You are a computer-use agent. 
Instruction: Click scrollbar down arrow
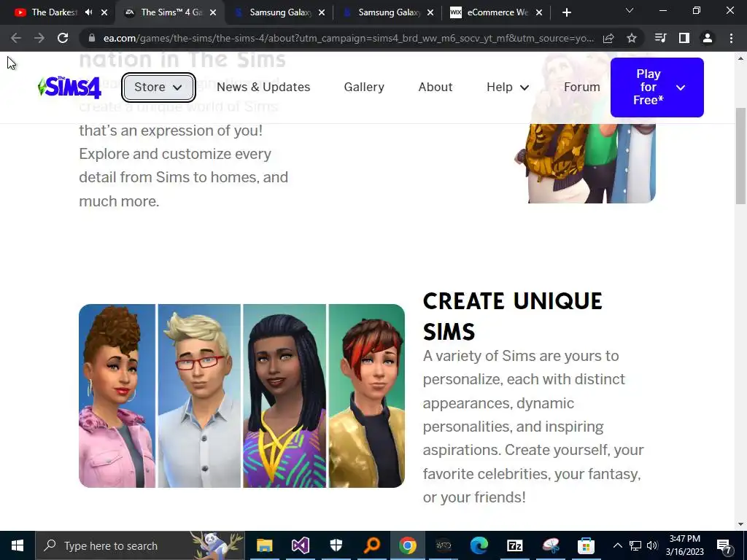pyautogui.click(x=741, y=524)
